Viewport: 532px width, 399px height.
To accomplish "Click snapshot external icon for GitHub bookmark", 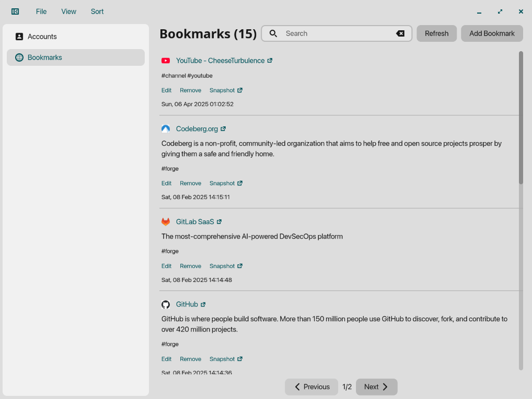I will point(240,359).
